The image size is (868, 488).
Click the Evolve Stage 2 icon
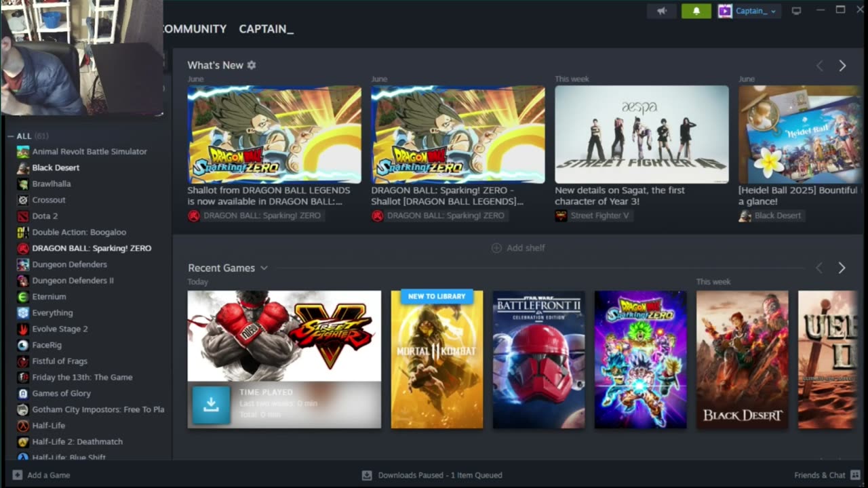tap(23, 329)
